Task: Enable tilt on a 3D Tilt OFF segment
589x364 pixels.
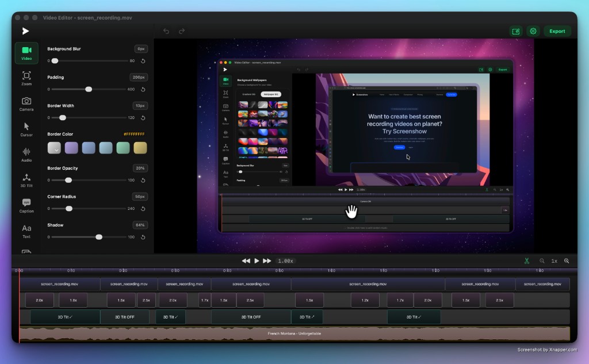Action: click(x=125, y=316)
